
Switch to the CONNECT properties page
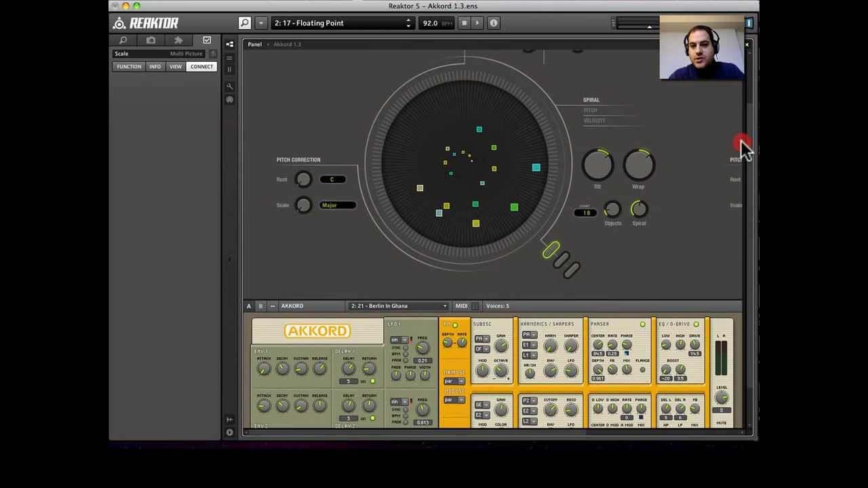tap(201, 66)
